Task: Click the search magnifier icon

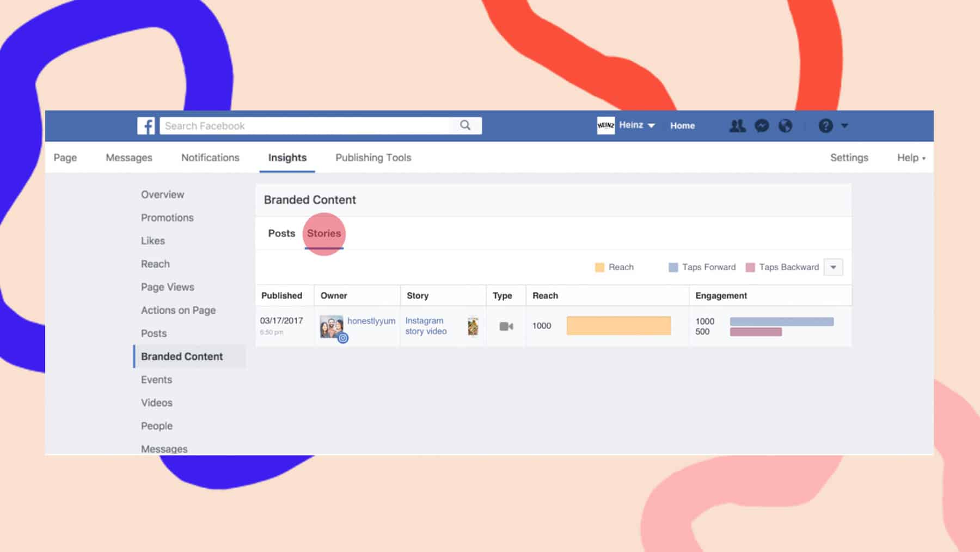Action: coord(465,125)
